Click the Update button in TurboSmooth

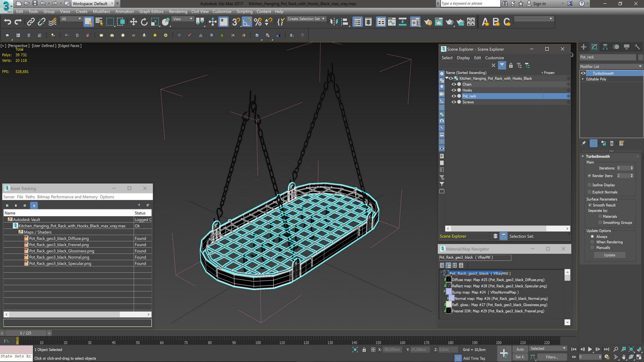coord(609,255)
